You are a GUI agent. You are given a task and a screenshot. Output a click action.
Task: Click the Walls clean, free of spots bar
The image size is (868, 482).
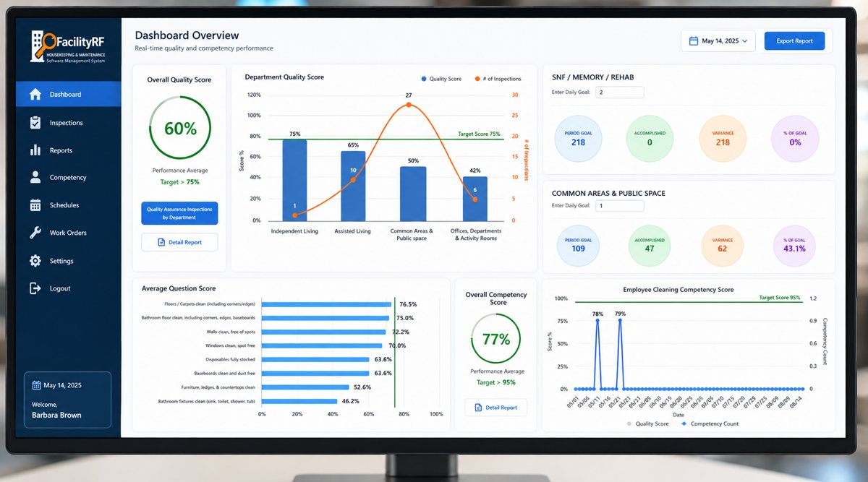323,332
